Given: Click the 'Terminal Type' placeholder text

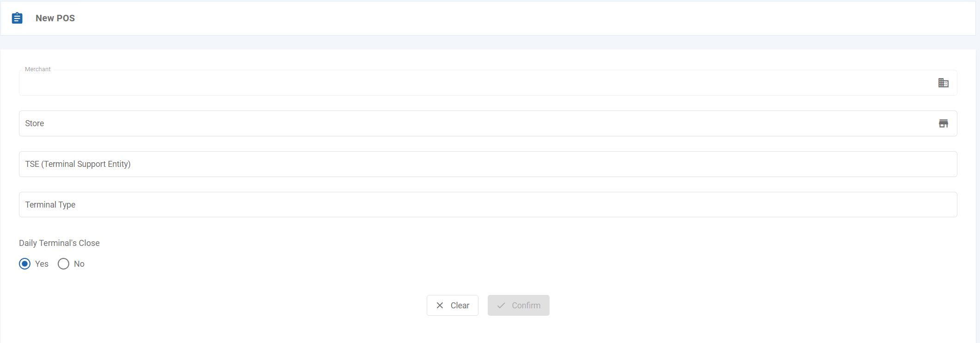Looking at the screenshot, I should pos(50,205).
